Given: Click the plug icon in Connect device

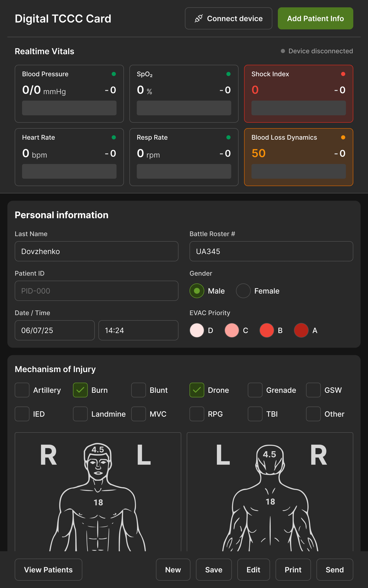Looking at the screenshot, I should pos(198,18).
